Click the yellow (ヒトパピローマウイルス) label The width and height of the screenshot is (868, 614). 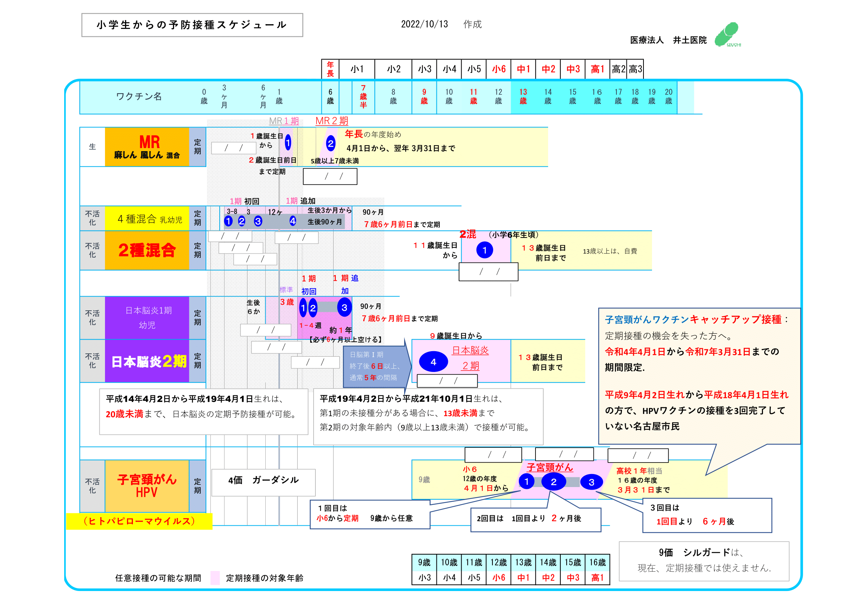pyautogui.click(x=139, y=521)
